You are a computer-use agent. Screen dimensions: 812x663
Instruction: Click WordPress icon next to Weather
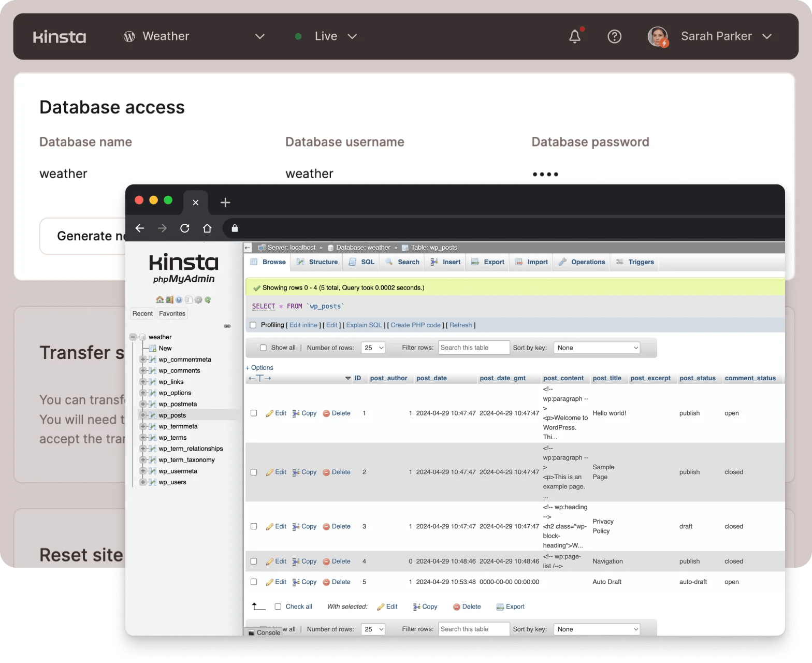[x=129, y=36]
